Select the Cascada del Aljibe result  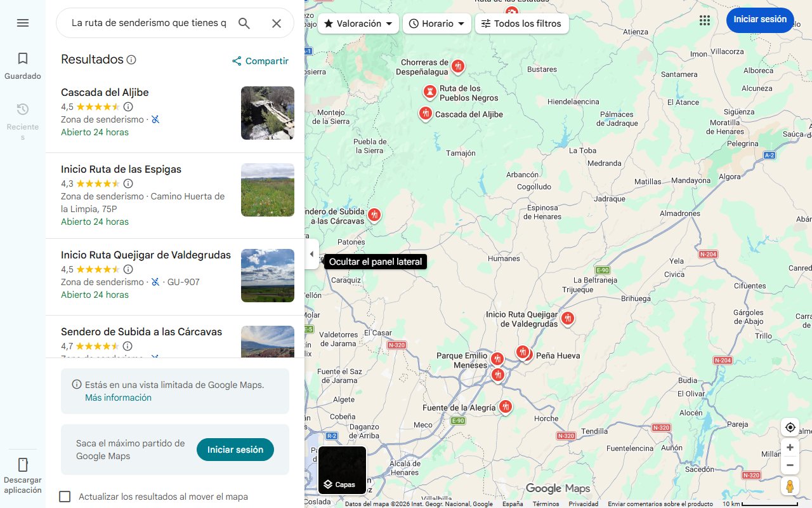tap(105, 93)
